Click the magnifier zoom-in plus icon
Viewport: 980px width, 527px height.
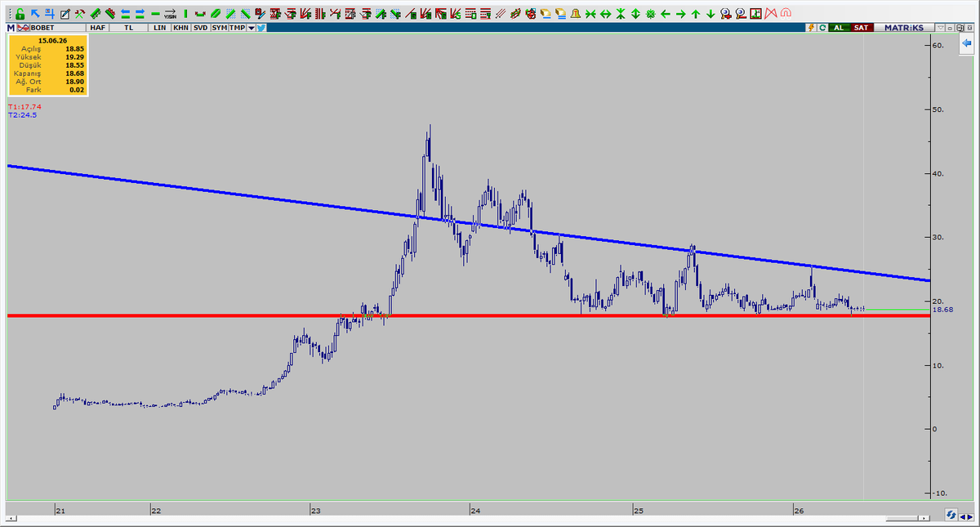[x=725, y=14]
